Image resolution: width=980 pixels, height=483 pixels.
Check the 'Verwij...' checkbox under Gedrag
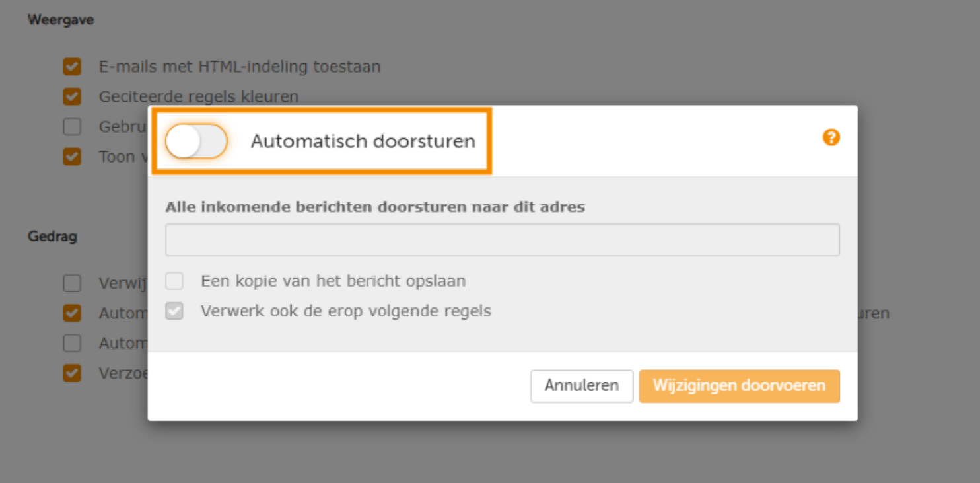(x=71, y=283)
